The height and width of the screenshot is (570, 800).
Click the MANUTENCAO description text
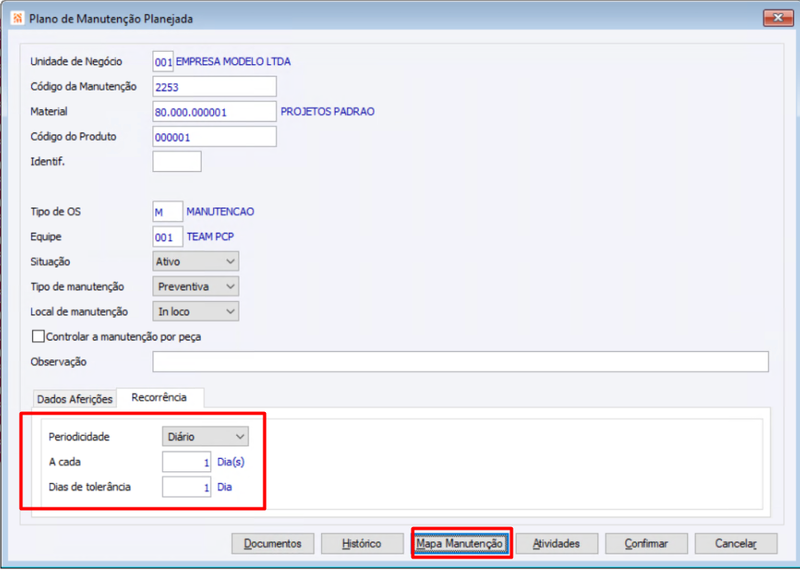pos(220,212)
